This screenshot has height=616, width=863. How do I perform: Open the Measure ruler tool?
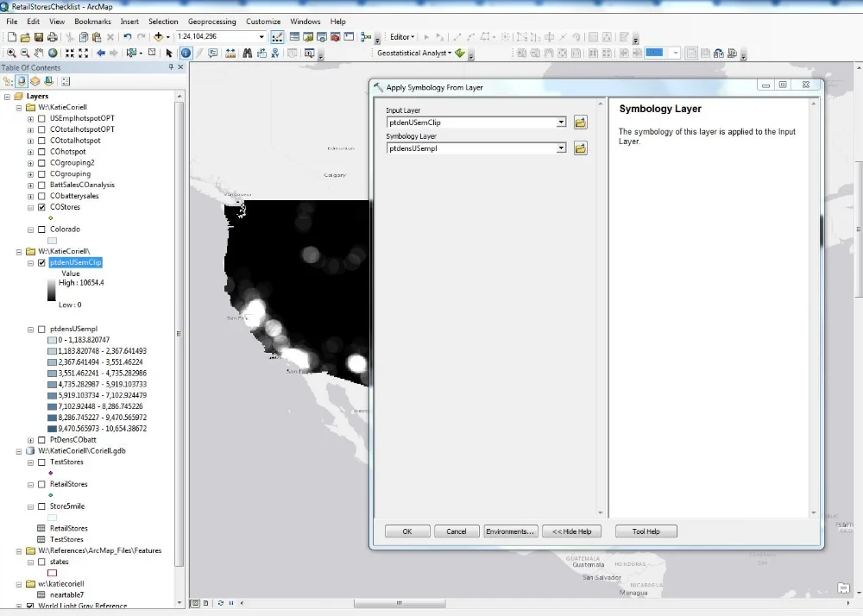pos(230,53)
